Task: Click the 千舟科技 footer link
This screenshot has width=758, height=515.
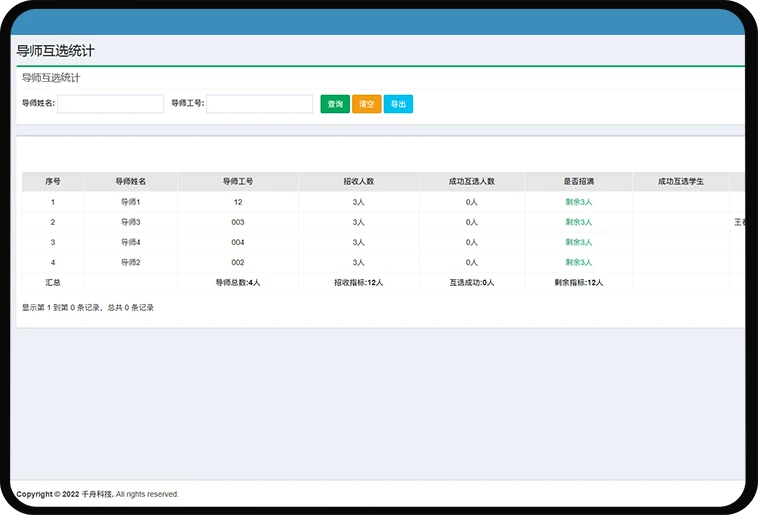Action: [97, 494]
